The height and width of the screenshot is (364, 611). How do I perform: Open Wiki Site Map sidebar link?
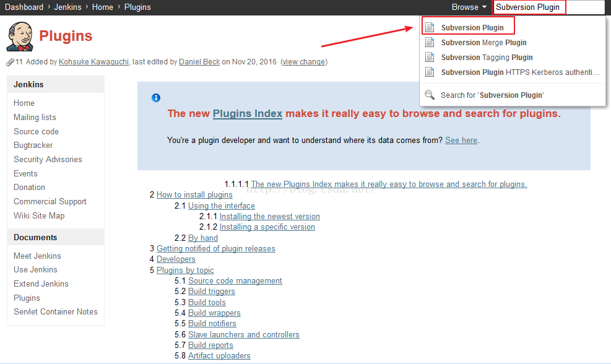pos(39,215)
